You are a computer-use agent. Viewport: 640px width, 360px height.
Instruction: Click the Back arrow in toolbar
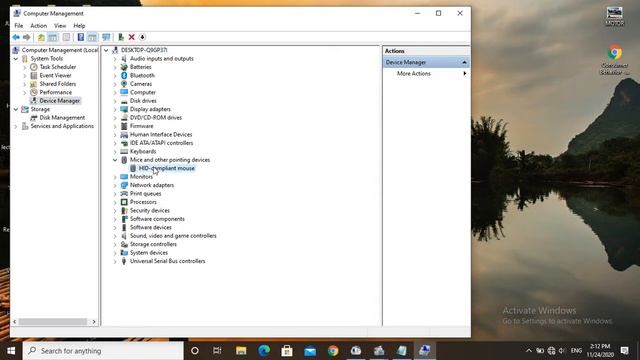coord(16,37)
